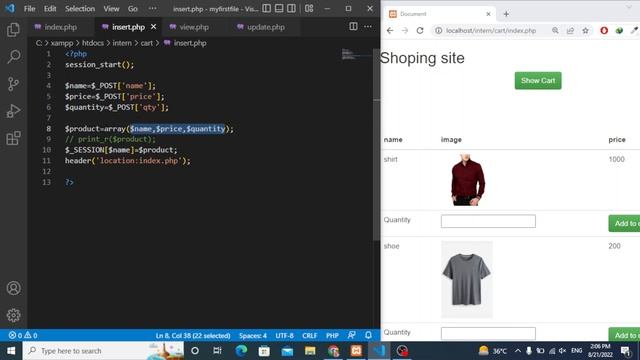
Task: Click the Show Cart button
Action: (x=538, y=81)
